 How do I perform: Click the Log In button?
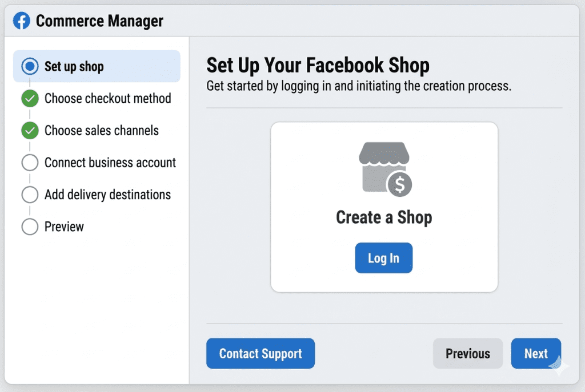[383, 258]
